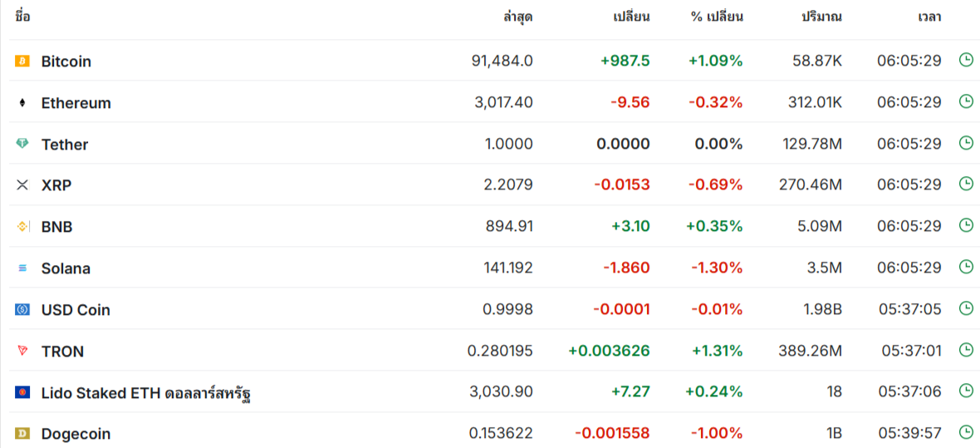Sort by the ชื่อ column header
Screen dimensions: 980x448
pos(22,17)
